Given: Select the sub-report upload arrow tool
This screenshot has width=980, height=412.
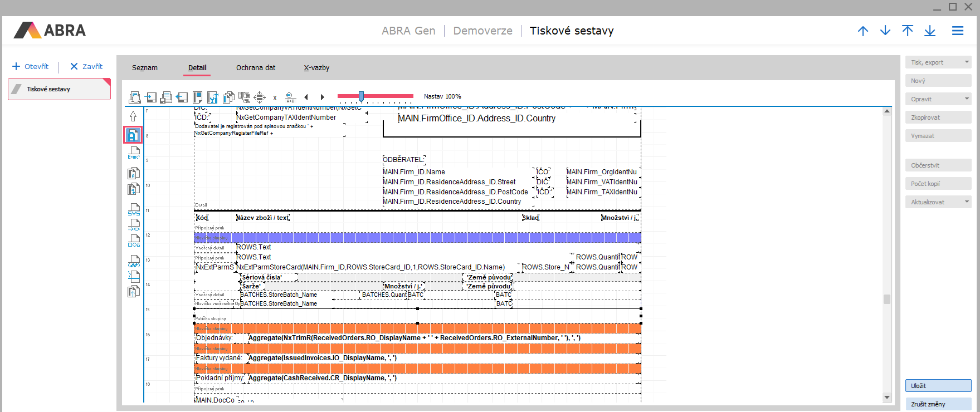Looking at the screenshot, I should point(134,291).
